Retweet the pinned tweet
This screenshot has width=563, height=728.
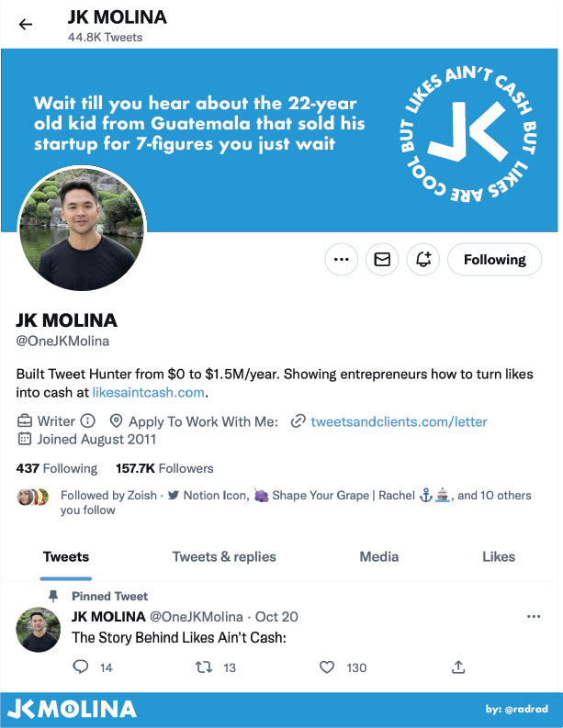pyautogui.click(x=204, y=667)
